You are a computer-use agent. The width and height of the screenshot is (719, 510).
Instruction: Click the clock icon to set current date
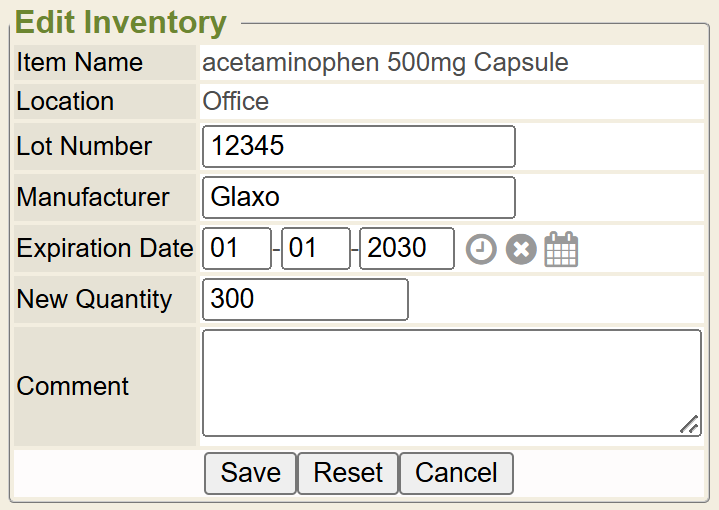(481, 249)
